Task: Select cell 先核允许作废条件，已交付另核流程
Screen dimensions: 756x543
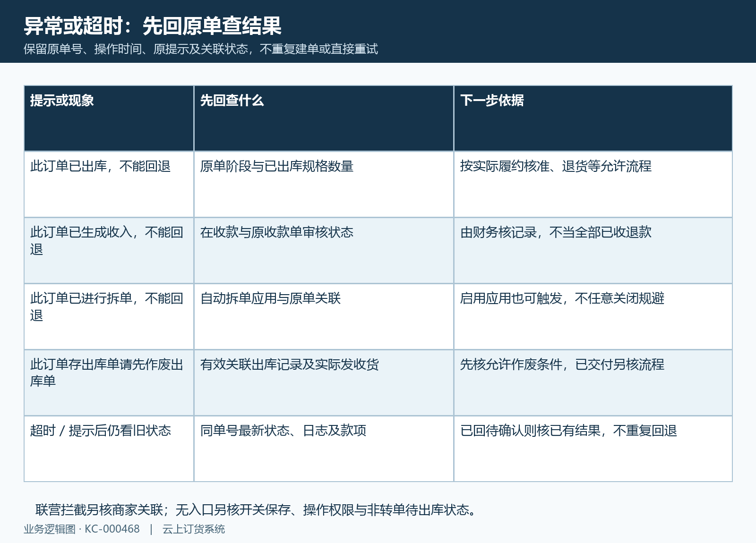Action: tap(593, 383)
